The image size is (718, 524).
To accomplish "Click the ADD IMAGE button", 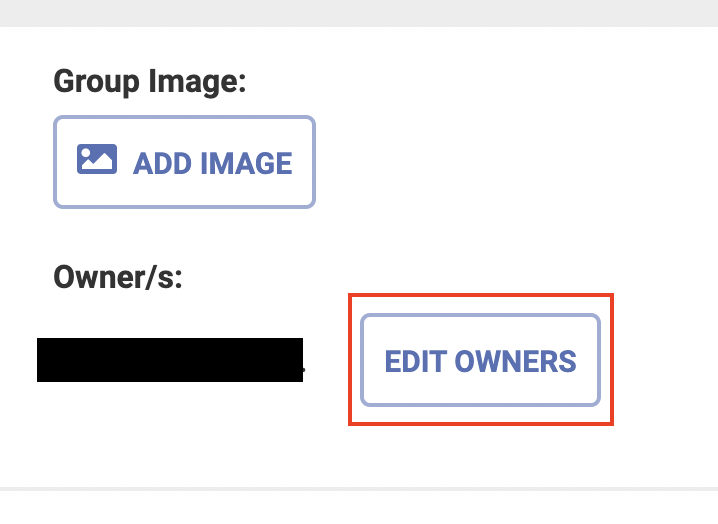I will [x=184, y=162].
